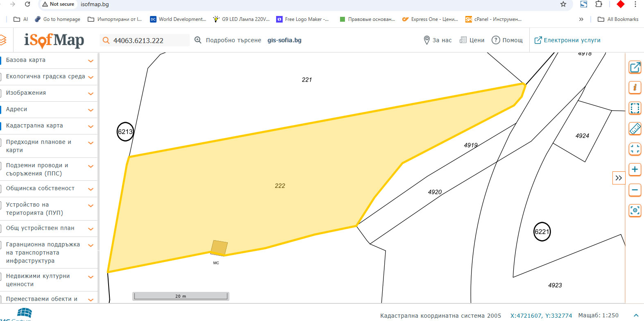Screen dimensions: 644x321
Task: Expand the Общ устройствен план section
Action: coord(91,229)
